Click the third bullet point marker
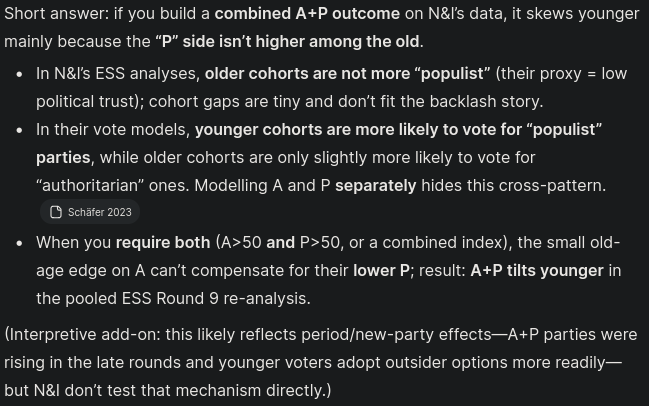This screenshot has width=649, height=406. tap(19, 243)
